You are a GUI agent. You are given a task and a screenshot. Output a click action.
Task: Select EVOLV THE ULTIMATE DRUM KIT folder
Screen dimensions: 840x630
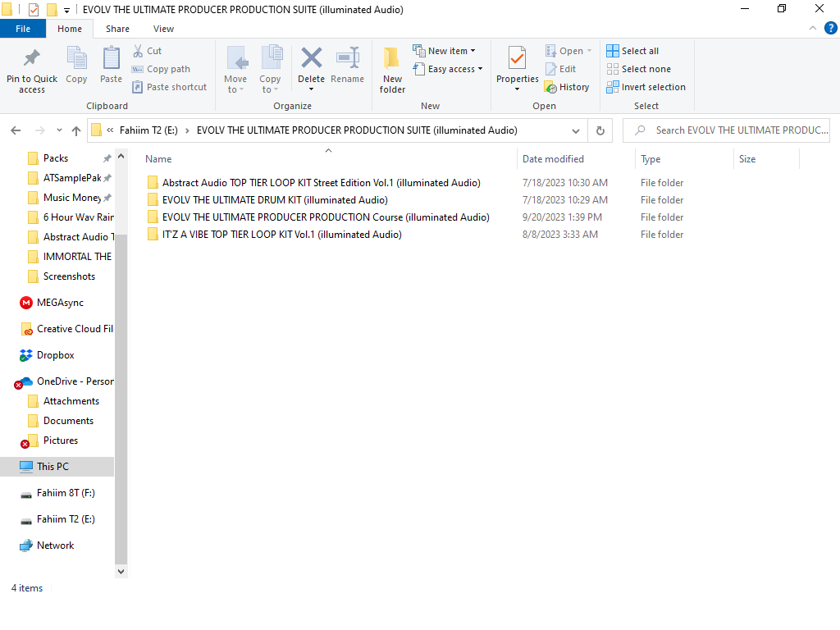click(x=275, y=200)
